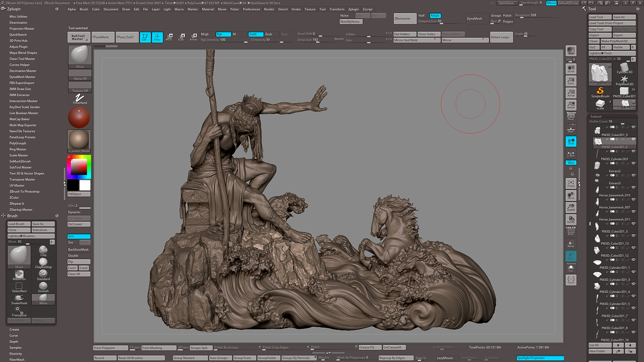
Task: Expand the Elasticity section in Brush palette
Action: click(16, 353)
